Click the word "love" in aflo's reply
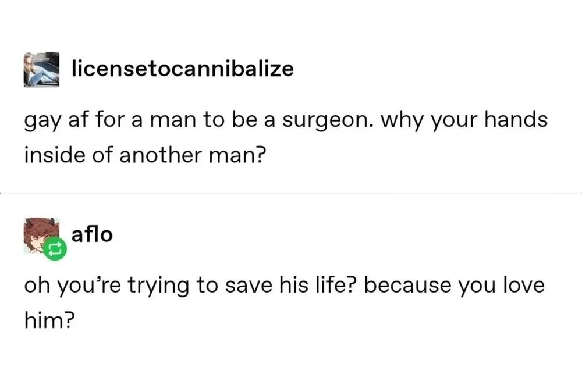 pyautogui.click(x=524, y=285)
